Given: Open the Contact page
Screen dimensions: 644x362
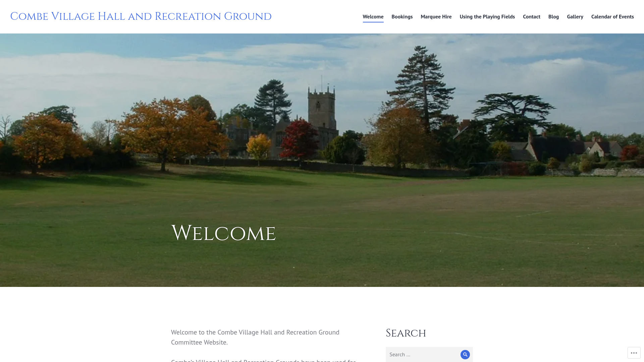Looking at the screenshot, I should coord(531,17).
